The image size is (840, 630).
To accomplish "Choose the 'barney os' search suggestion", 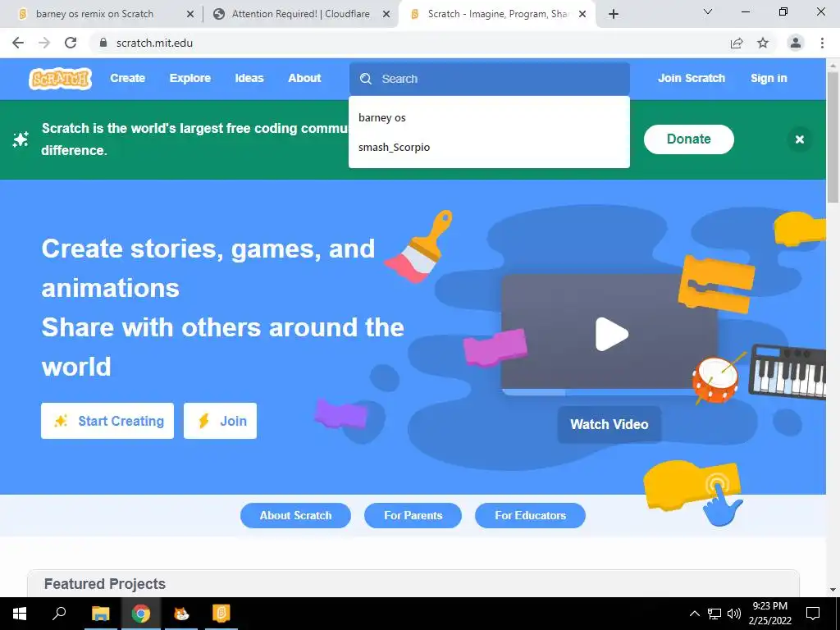I will 489,118.
